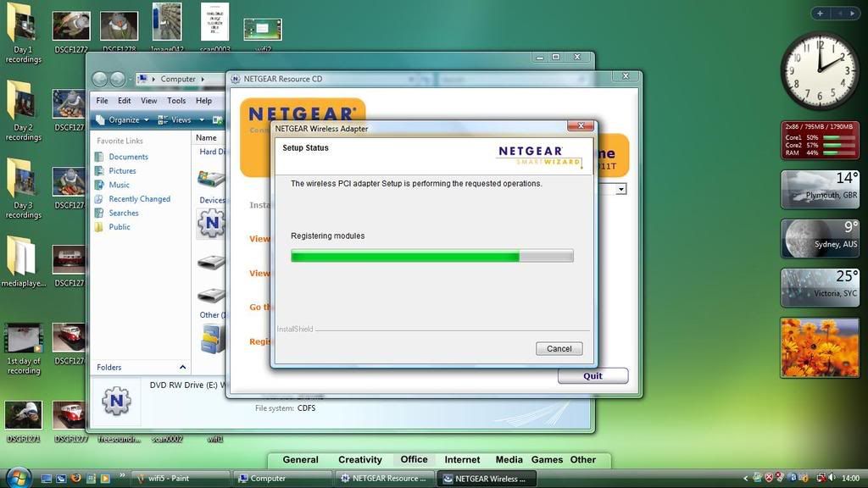Select the Games tab on desktop toolbar
Viewport: 868px width, 488px height.
547,460
